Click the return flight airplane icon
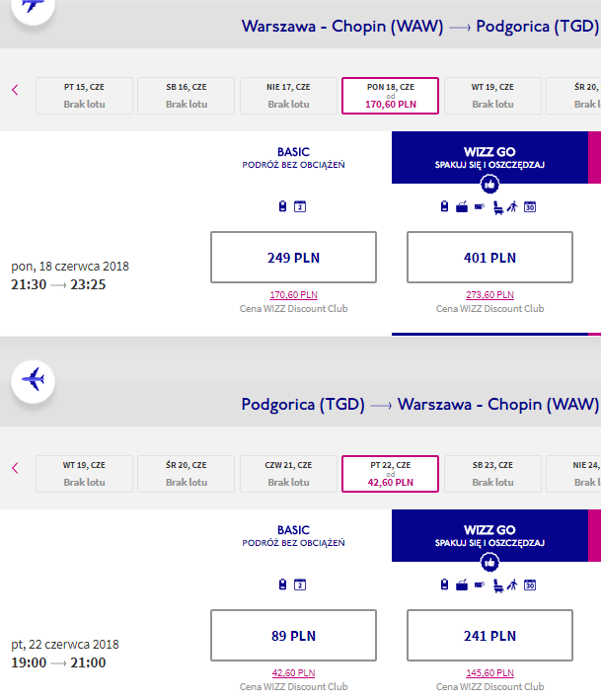This screenshot has height=700, width=601. click(33, 381)
